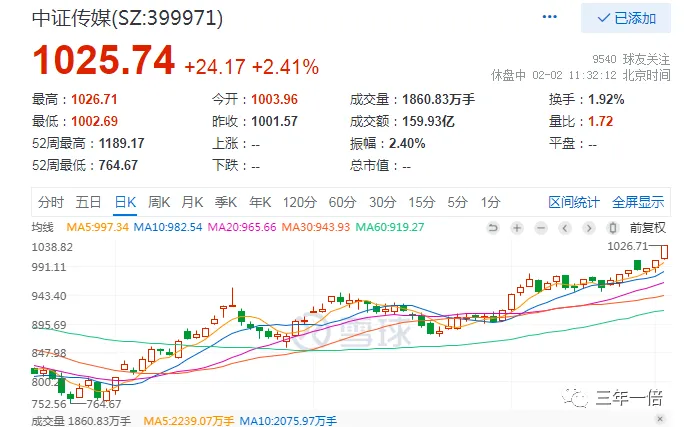Click the 均线 label beside MA values
Viewport: 684px width, 427px height.
tap(43, 227)
